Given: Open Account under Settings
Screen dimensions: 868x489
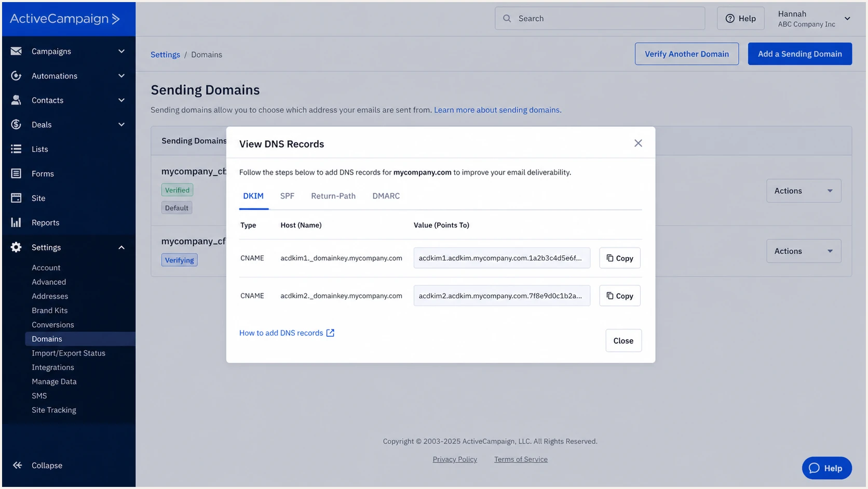Looking at the screenshot, I should pyautogui.click(x=46, y=268).
